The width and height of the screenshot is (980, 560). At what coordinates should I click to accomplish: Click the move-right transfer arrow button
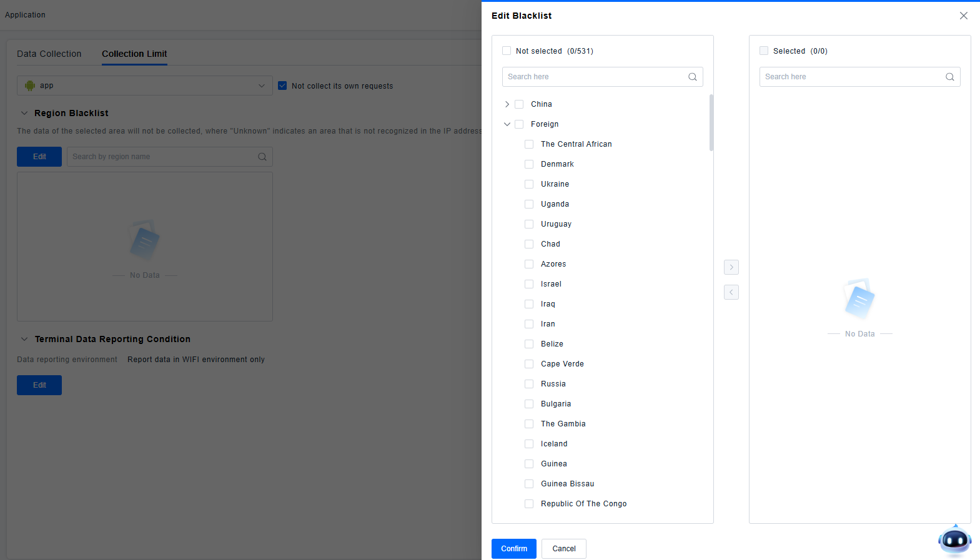point(731,267)
